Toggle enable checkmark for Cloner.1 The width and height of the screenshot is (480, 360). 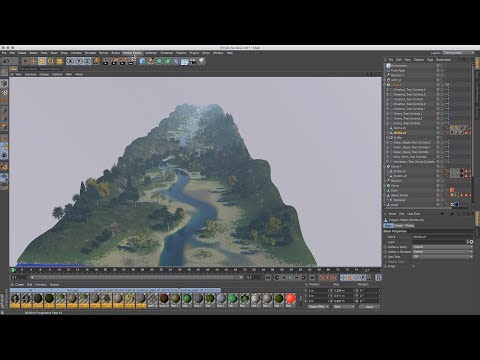click(x=442, y=166)
